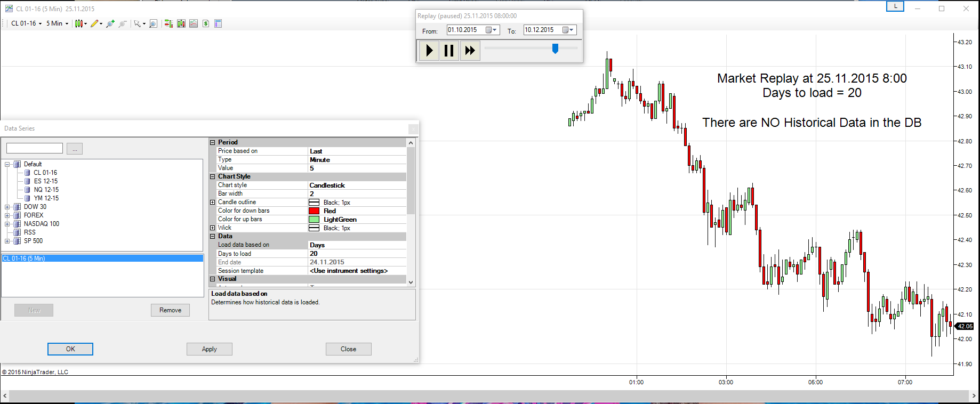The height and width of the screenshot is (404, 980).
Task: Open the CL 01-16 instrument dropdown
Action: [26, 23]
